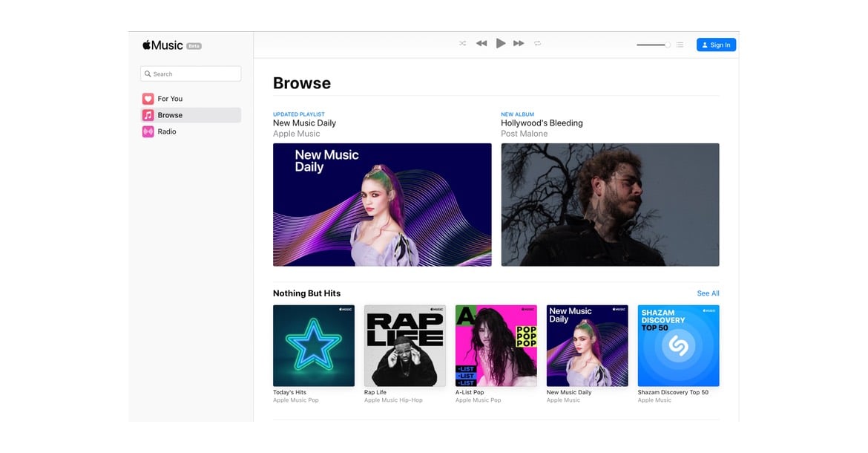Screen dimensions: 868x453
Task: Click the Search input field
Action: [191, 74]
